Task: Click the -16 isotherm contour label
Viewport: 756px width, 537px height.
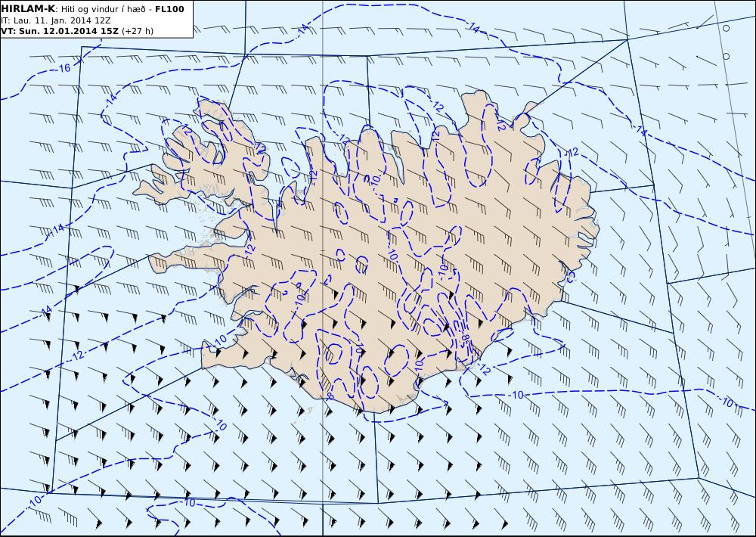Action: click(64, 68)
